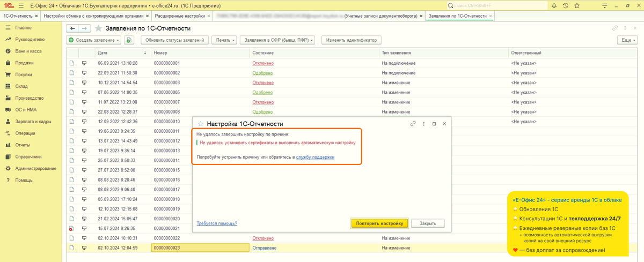This screenshot has height=262, width=644.
Task: Click Закрыть button in the dialog
Action: [428, 223]
